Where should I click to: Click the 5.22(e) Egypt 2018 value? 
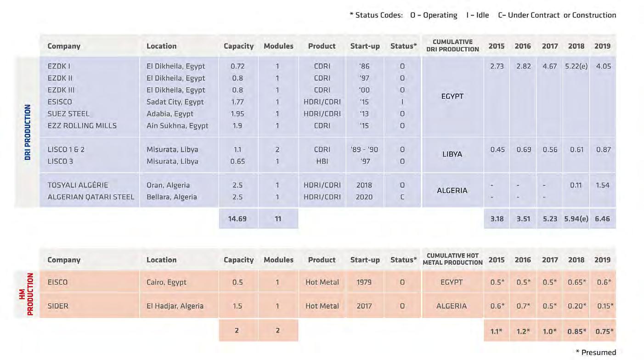[x=576, y=66]
